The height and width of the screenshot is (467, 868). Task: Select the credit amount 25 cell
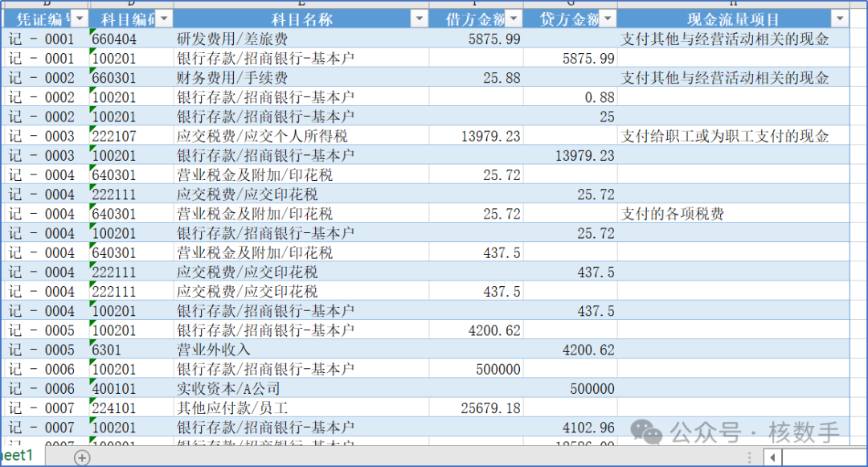coord(570,117)
